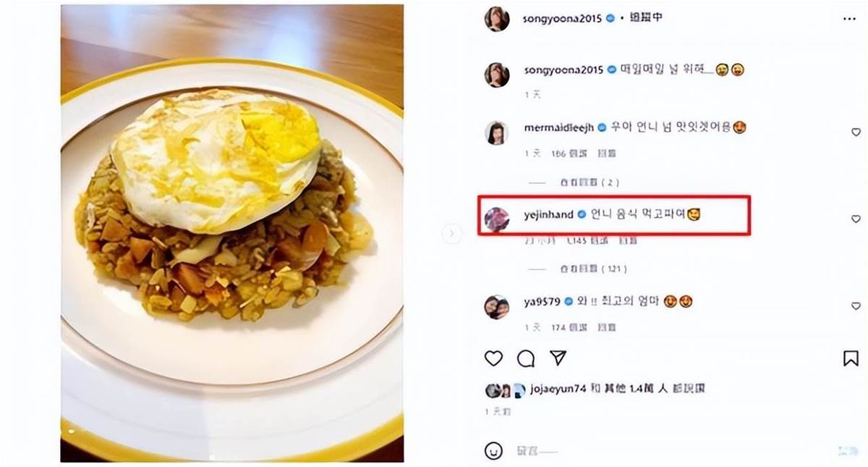Like ya9579's comment
The image size is (868, 467).
[x=856, y=305]
